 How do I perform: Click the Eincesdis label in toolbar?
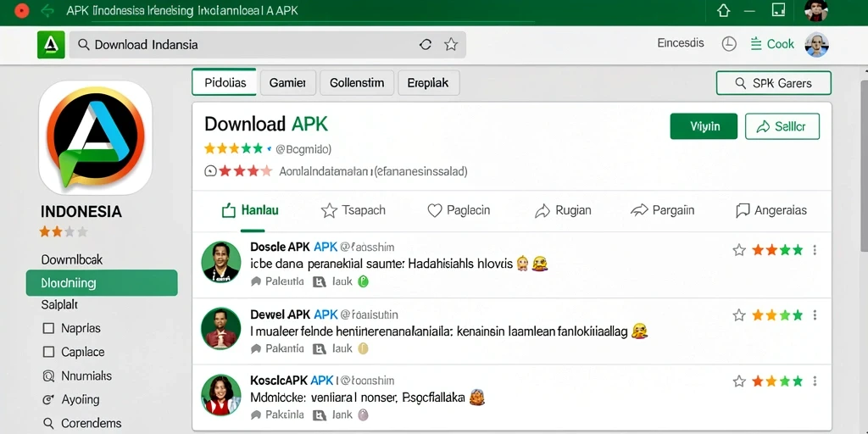coord(681,43)
